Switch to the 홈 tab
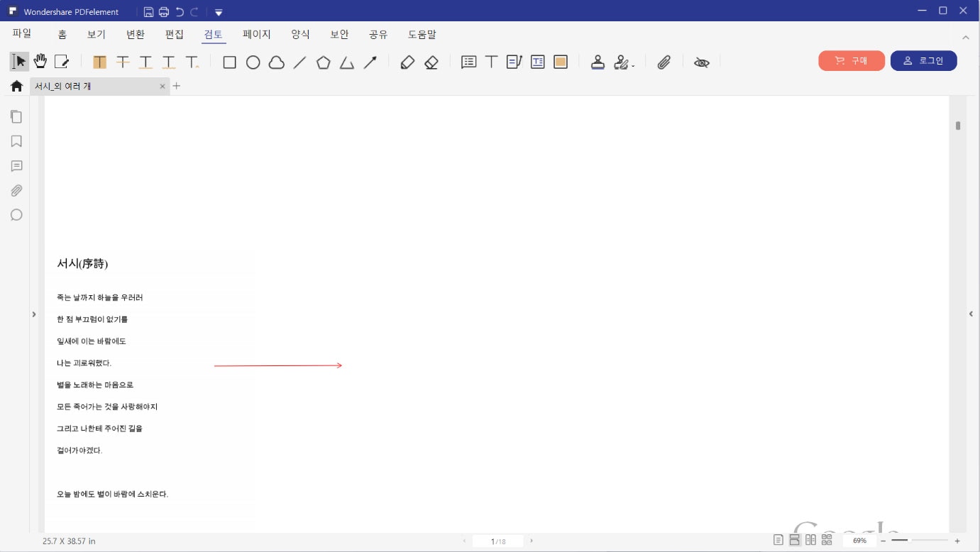Image resolution: width=980 pixels, height=552 pixels. (62, 34)
